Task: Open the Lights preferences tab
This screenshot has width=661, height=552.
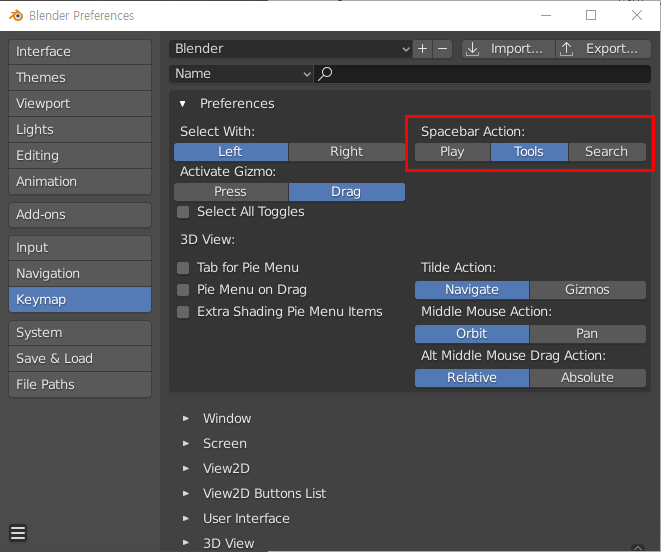Action: (80, 130)
